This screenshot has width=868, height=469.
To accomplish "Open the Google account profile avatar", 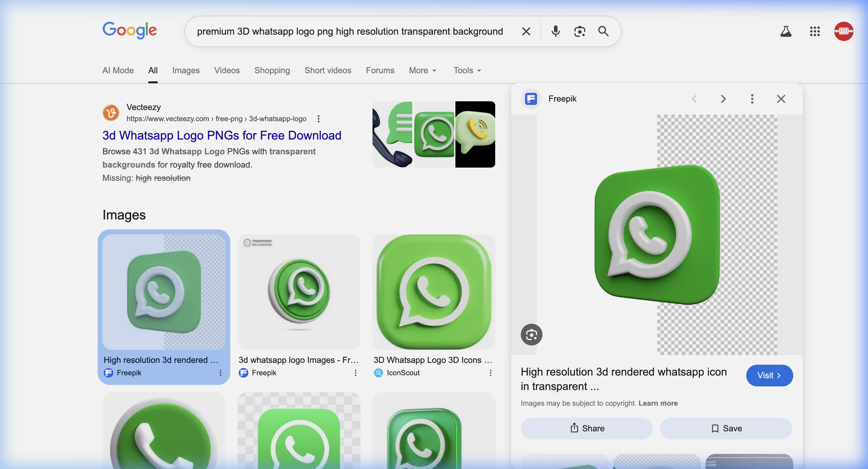I will (843, 31).
